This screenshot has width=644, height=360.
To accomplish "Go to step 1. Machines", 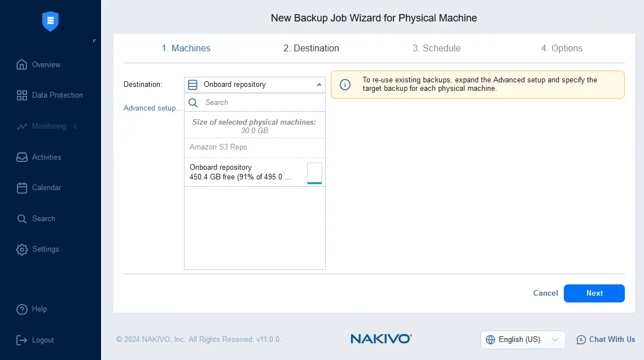I will [186, 48].
